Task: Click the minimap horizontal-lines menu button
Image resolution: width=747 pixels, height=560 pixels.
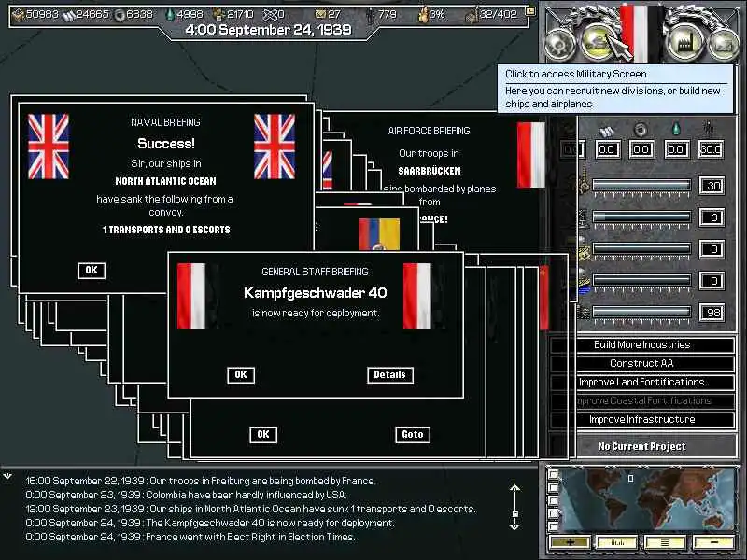Action: tap(665, 542)
